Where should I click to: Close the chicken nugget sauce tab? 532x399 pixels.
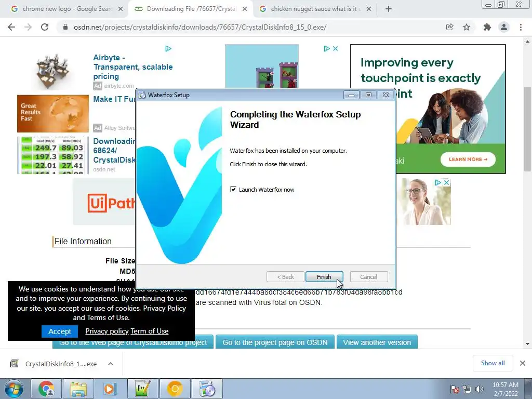click(x=369, y=9)
